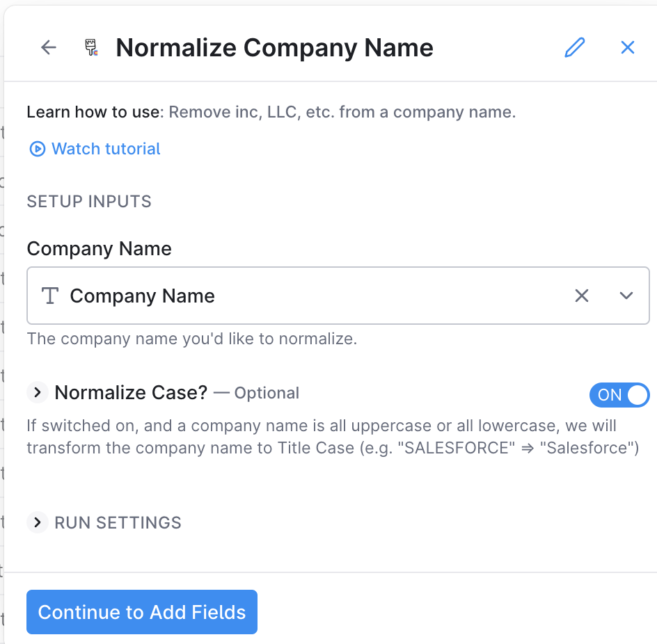This screenshot has height=644, width=657.
Task: Open the Company Name column dropdown arrow
Action: (x=626, y=296)
